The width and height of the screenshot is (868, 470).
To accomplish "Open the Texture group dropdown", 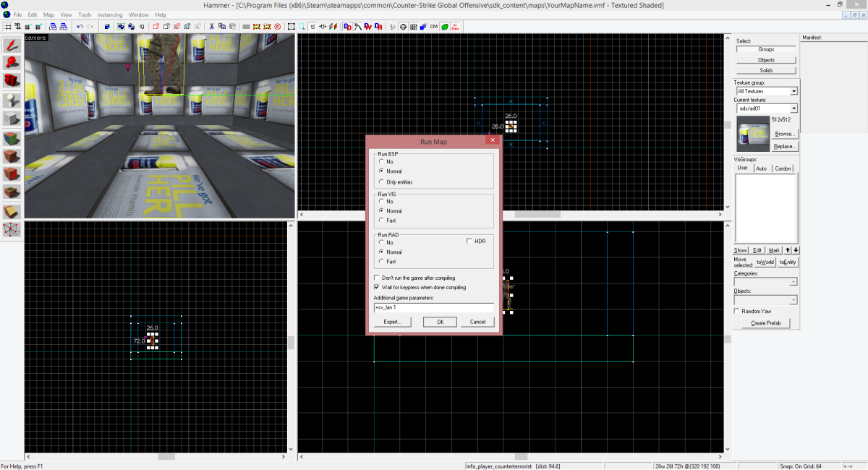I will (x=793, y=91).
